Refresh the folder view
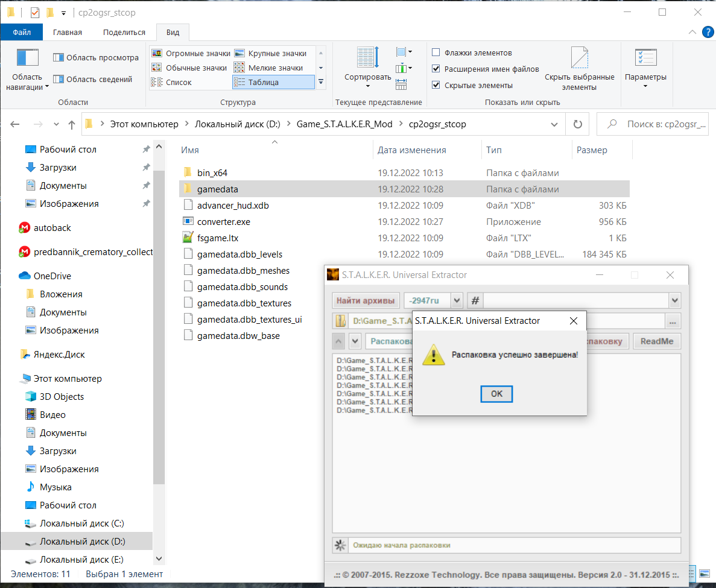Viewport: 716px width, 588px height. [x=578, y=124]
